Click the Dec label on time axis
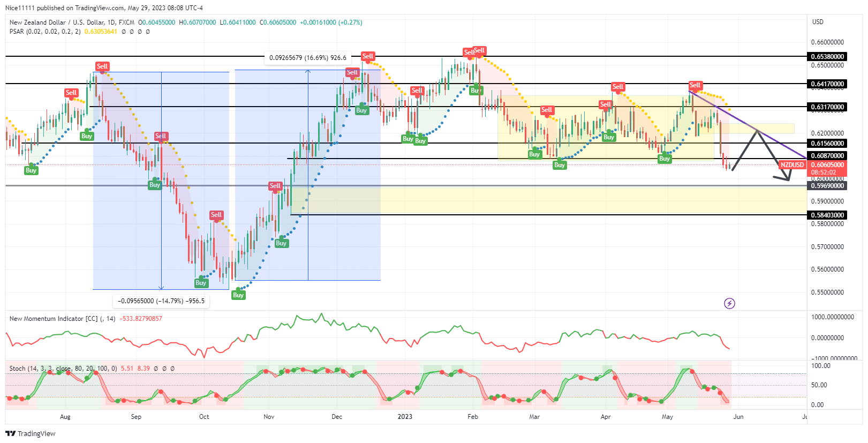 tap(337, 417)
